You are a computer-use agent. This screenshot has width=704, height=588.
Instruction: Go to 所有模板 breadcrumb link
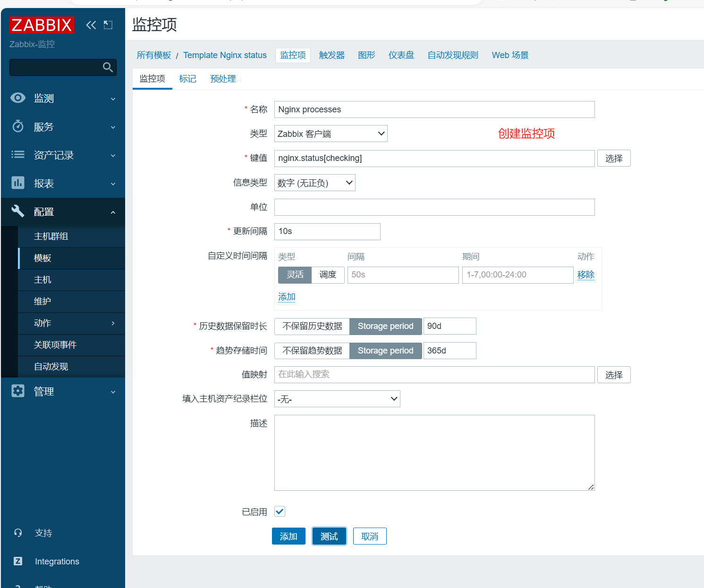click(x=154, y=55)
